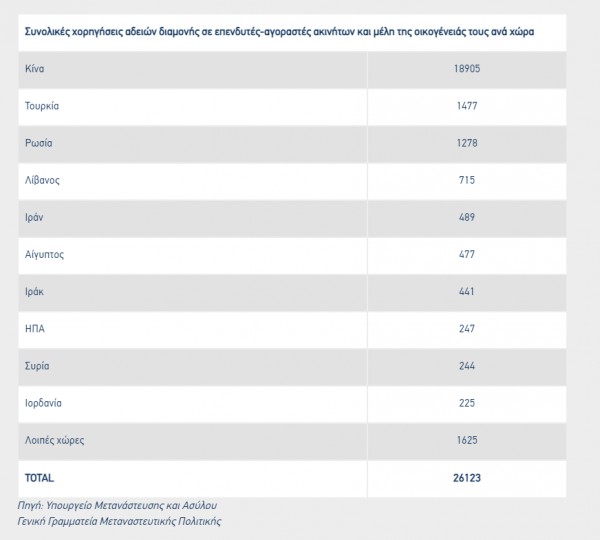Click the value 18905 for China
Viewport: 600px width, 540px height.
tap(466, 69)
